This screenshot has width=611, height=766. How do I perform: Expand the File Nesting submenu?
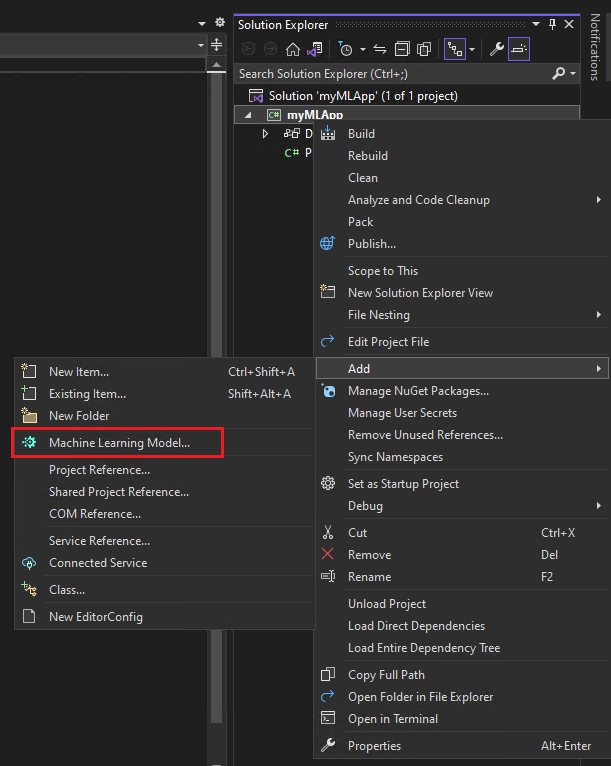462,315
